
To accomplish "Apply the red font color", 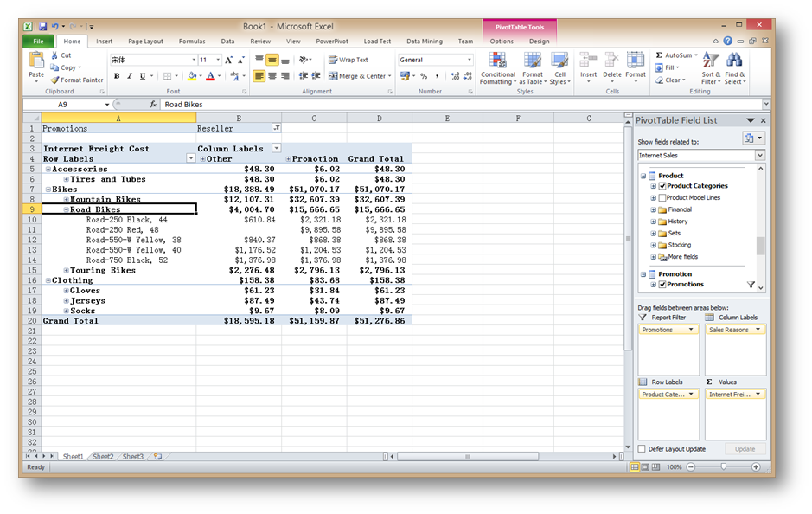I will tap(210, 76).
